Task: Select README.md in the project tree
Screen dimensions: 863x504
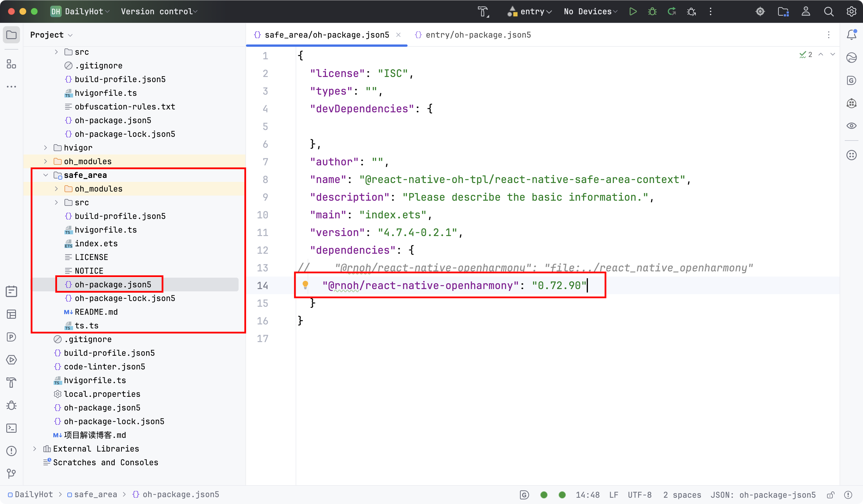Action: [96, 312]
